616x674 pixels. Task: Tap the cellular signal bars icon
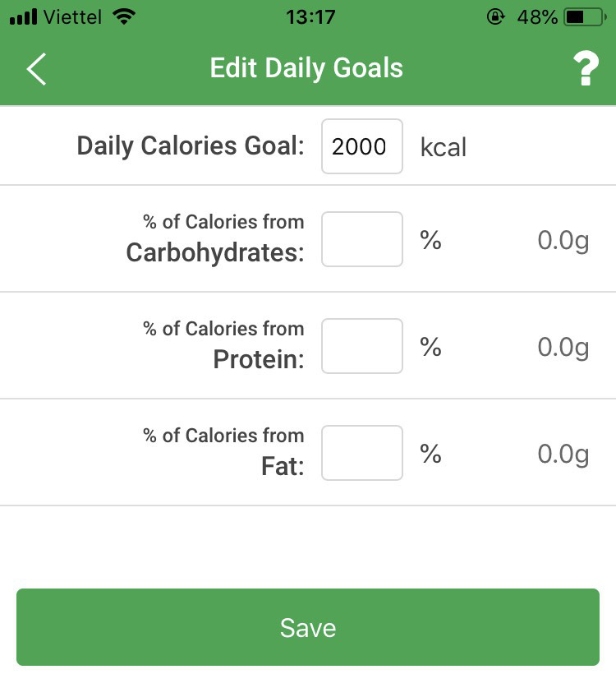click(24, 17)
